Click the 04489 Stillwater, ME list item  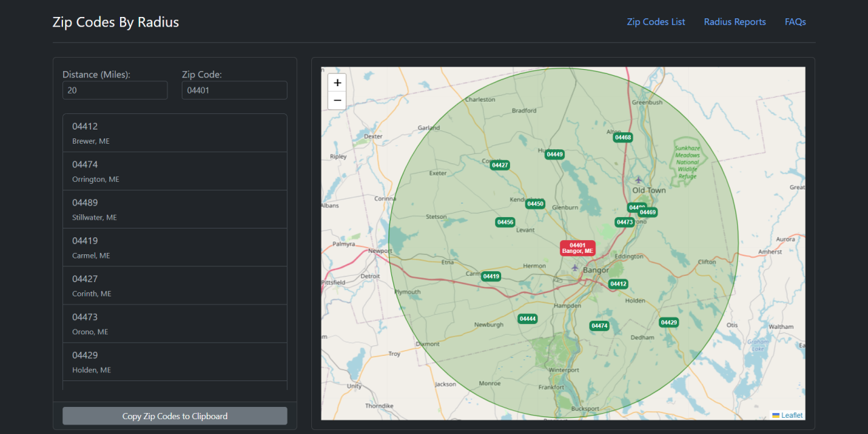point(174,209)
